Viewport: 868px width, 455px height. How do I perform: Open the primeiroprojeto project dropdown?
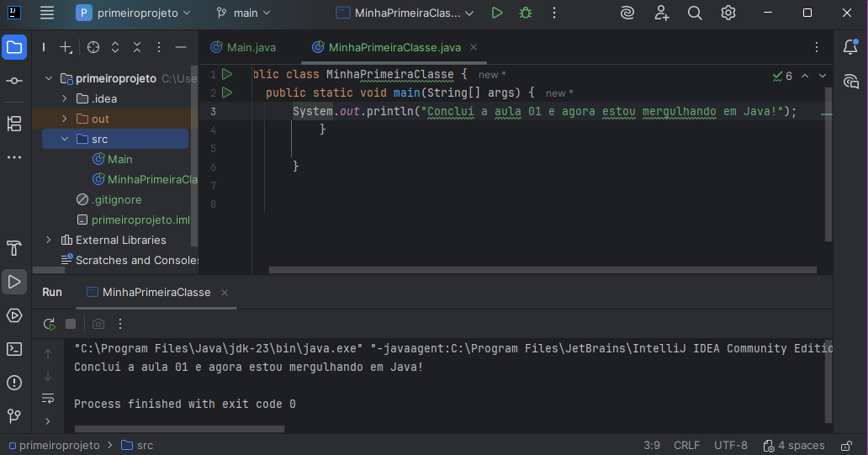pyautogui.click(x=134, y=13)
